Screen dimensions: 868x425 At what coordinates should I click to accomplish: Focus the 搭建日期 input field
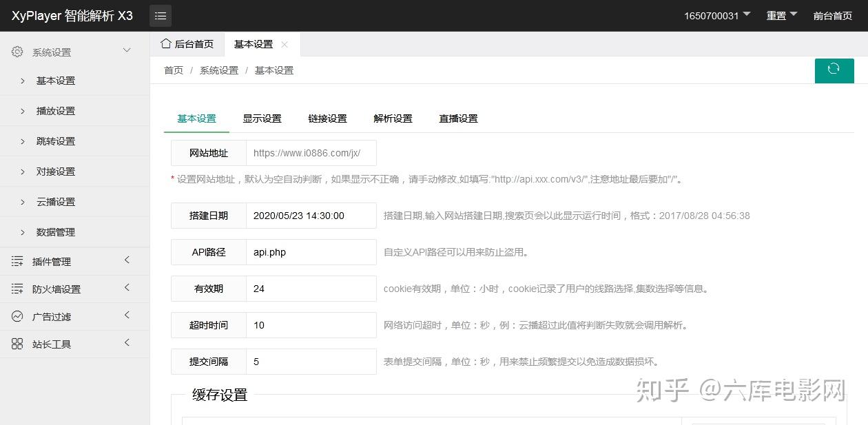[x=311, y=216]
